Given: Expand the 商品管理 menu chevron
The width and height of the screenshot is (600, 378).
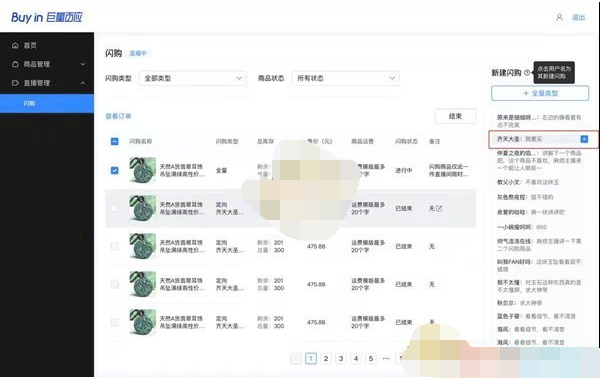Looking at the screenshot, I should coord(83,64).
